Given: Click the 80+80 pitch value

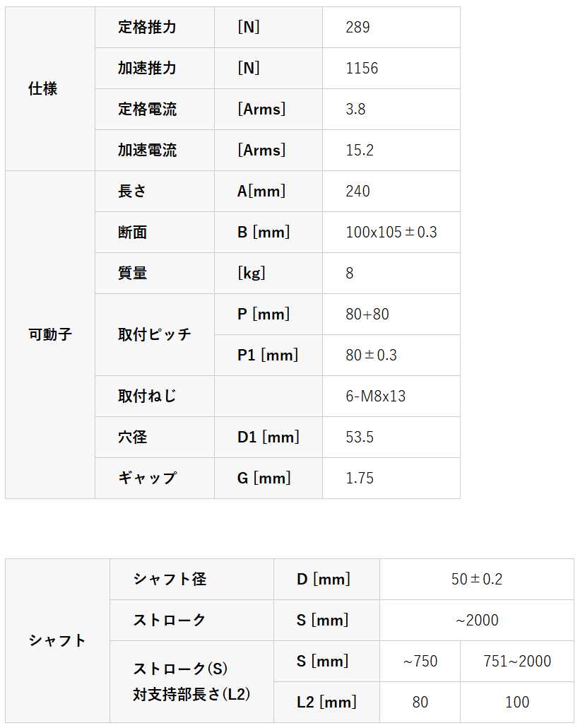Looking at the screenshot, I should pos(367,315).
